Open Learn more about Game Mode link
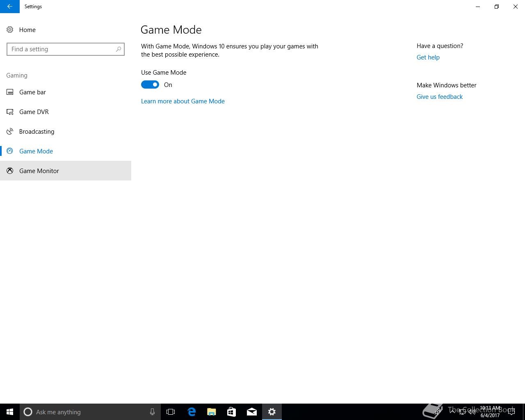The height and width of the screenshot is (420, 525). [183, 101]
